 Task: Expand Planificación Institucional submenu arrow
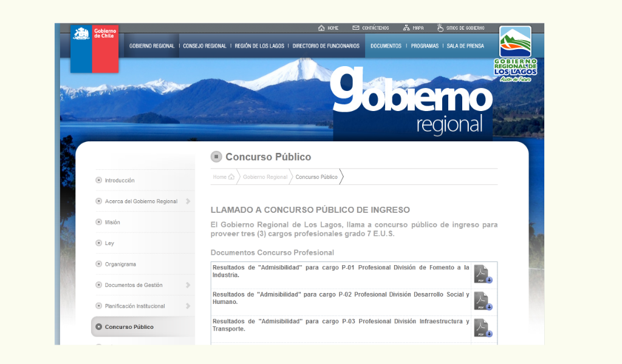point(188,306)
